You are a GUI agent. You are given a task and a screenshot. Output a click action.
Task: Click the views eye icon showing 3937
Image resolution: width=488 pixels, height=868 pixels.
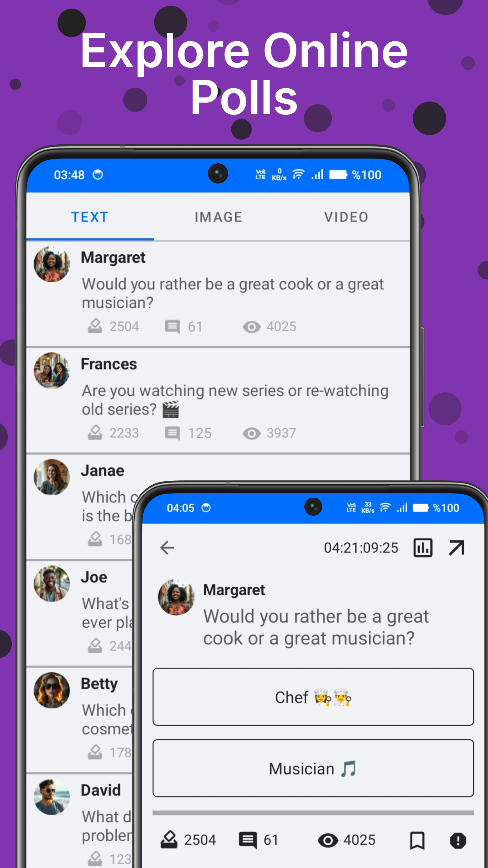(x=252, y=433)
